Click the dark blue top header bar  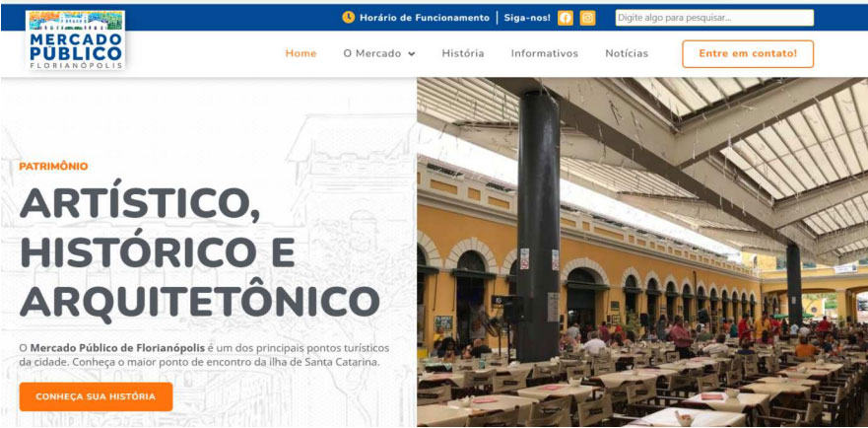434,17
